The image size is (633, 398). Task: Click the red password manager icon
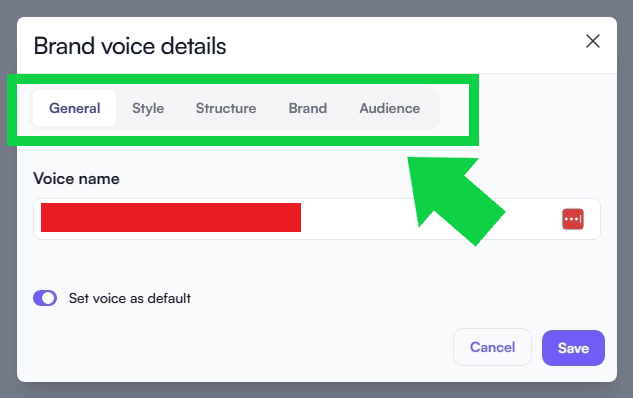[573, 219]
